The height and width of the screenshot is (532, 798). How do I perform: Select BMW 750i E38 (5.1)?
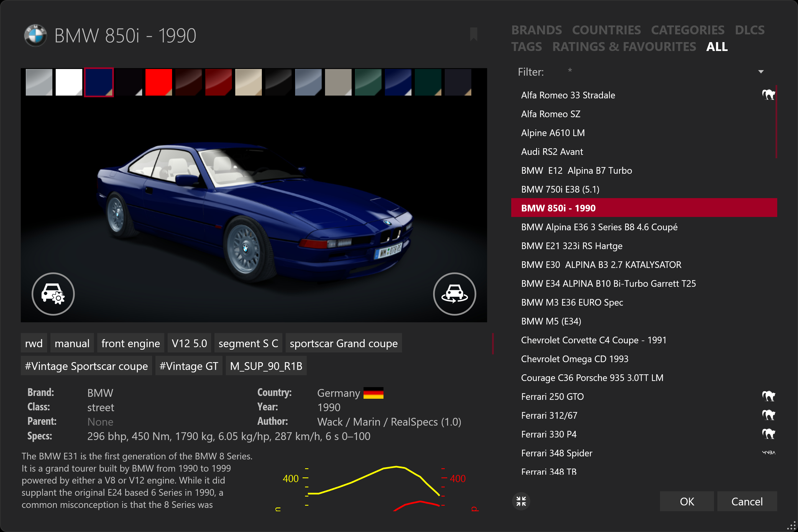644,189
